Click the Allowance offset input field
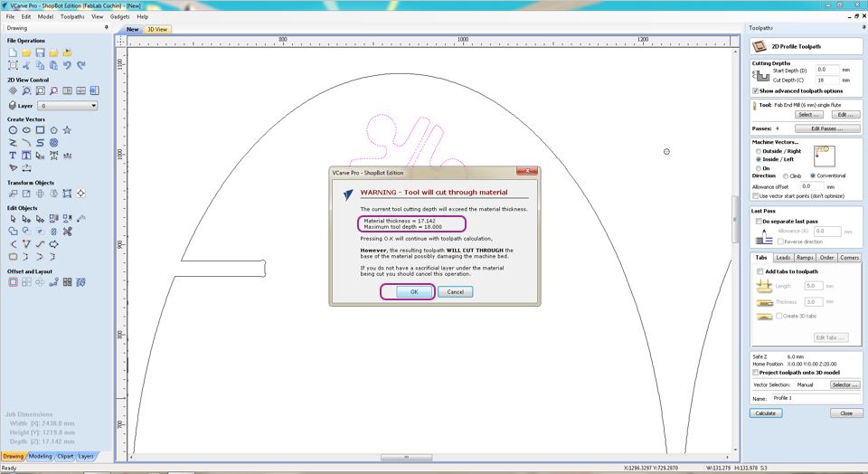The image size is (868, 474). [812, 186]
